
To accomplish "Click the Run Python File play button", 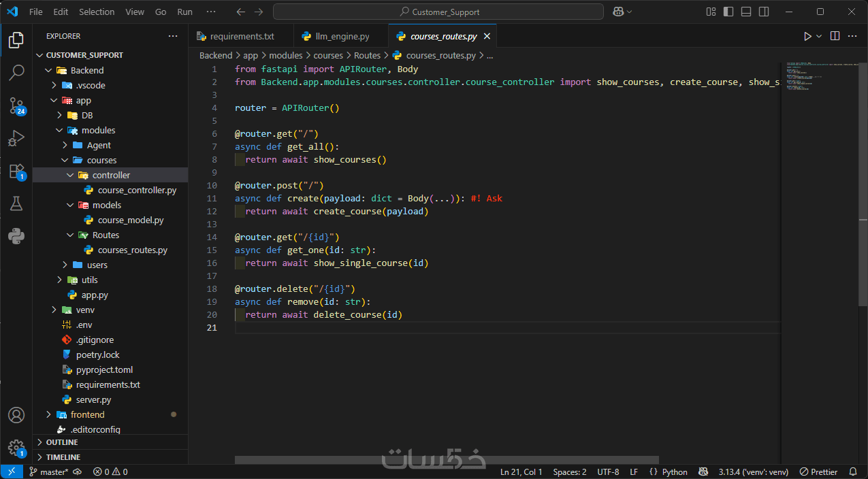I will pyautogui.click(x=807, y=36).
